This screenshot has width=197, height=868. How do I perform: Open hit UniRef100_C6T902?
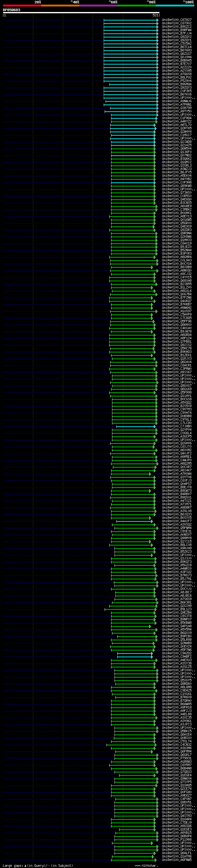coord(176,23)
